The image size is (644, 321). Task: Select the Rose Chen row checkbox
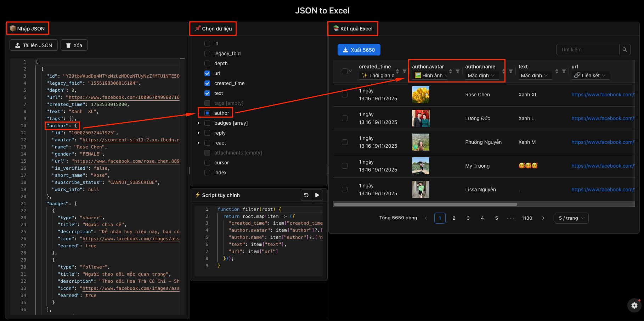click(345, 95)
